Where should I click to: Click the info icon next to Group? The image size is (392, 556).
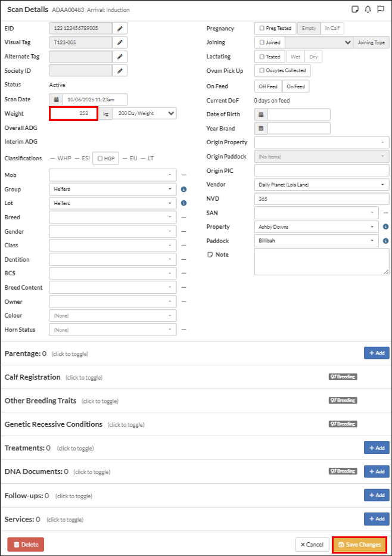click(183, 190)
